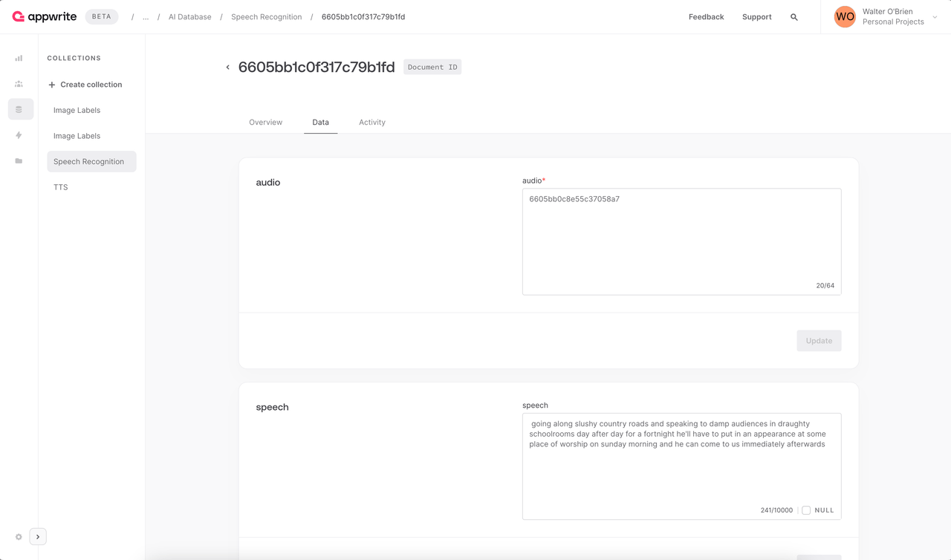Image resolution: width=951 pixels, height=560 pixels.
Task: Expand the collapsed breadcrumb ellipsis
Action: (146, 17)
